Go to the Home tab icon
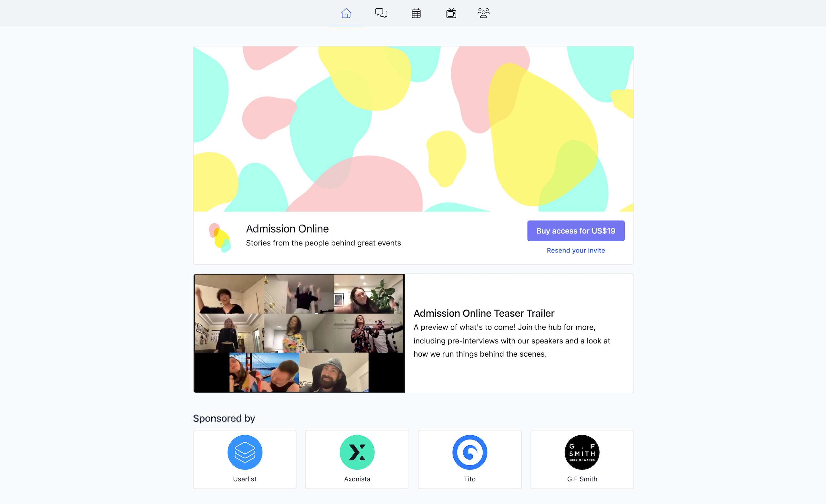Viewport: 826px width, 504px height. 346,14
